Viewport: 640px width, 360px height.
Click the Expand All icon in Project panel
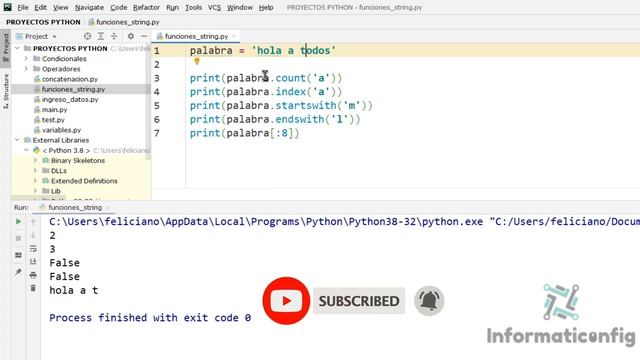pyautogui.click(x=100, y=36)
